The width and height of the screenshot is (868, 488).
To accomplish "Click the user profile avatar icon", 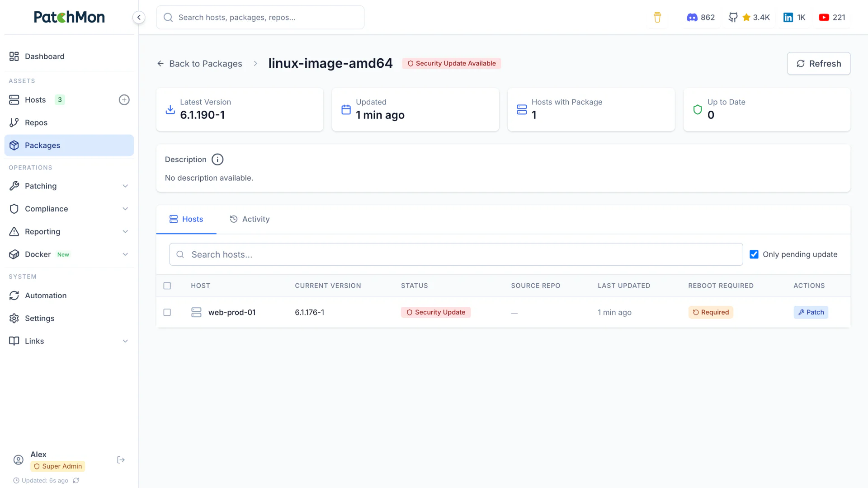I will 19,460.
